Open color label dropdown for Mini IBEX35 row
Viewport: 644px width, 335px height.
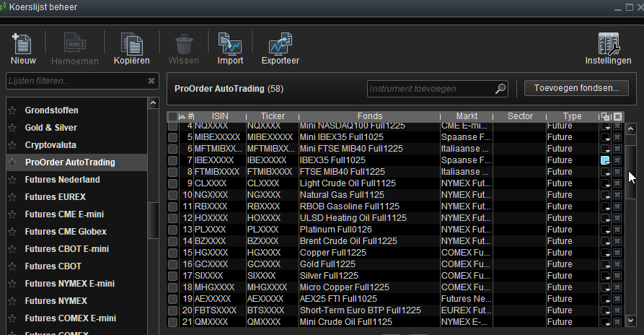coord(605,137)
